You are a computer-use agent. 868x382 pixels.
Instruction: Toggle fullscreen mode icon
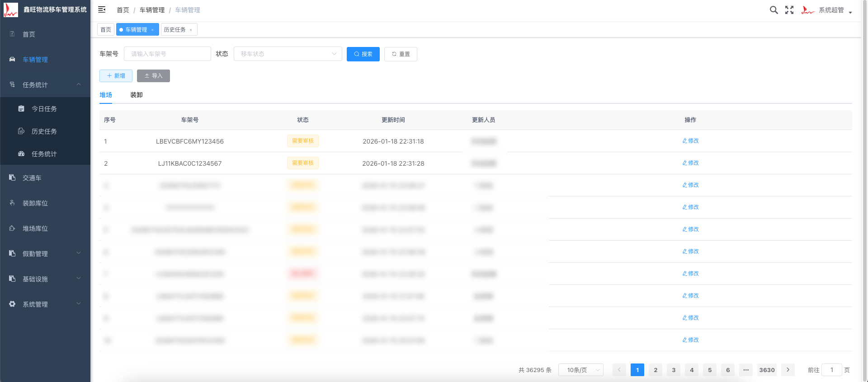(789, 10)
